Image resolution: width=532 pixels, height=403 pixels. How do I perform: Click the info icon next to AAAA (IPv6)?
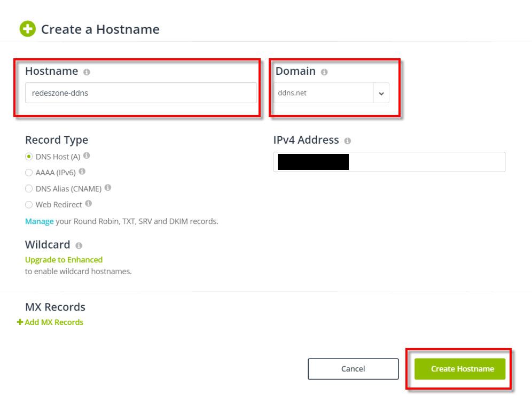(x=82, y=172)
